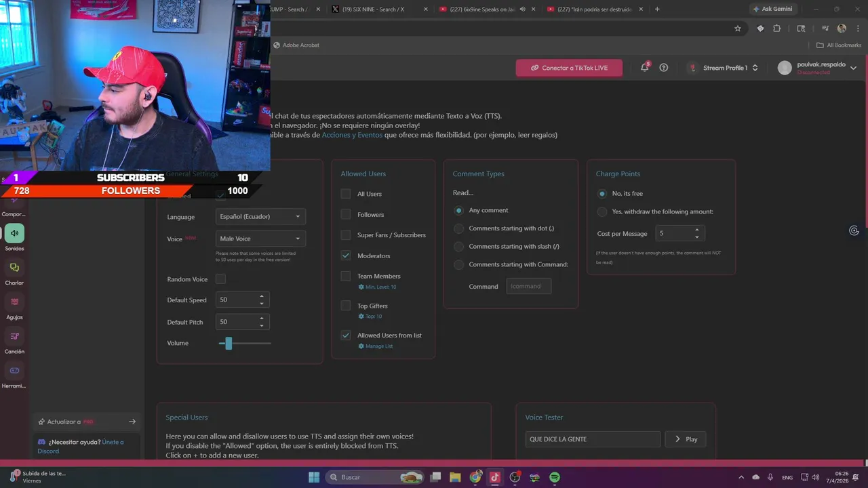Check the Top Gifters checkbox
868x488 pixels.
(x=346, y=306)
